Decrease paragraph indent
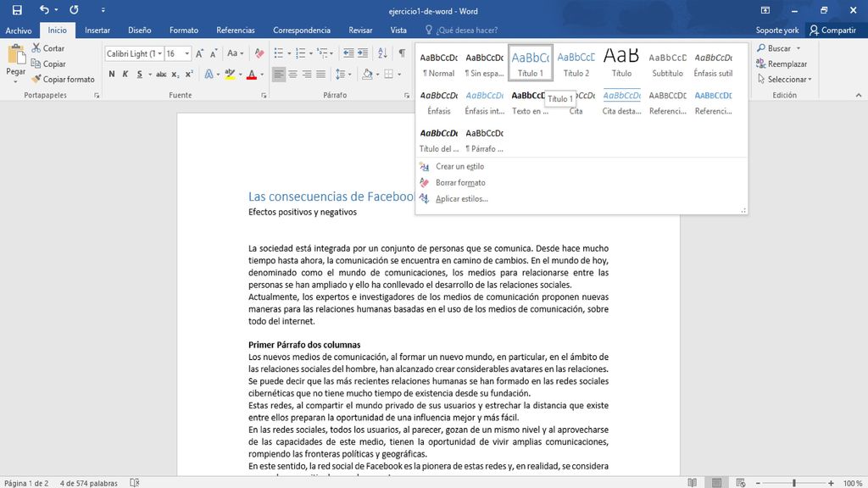The width and height of the screenshot is (868, 488). (x=348, y=53)
